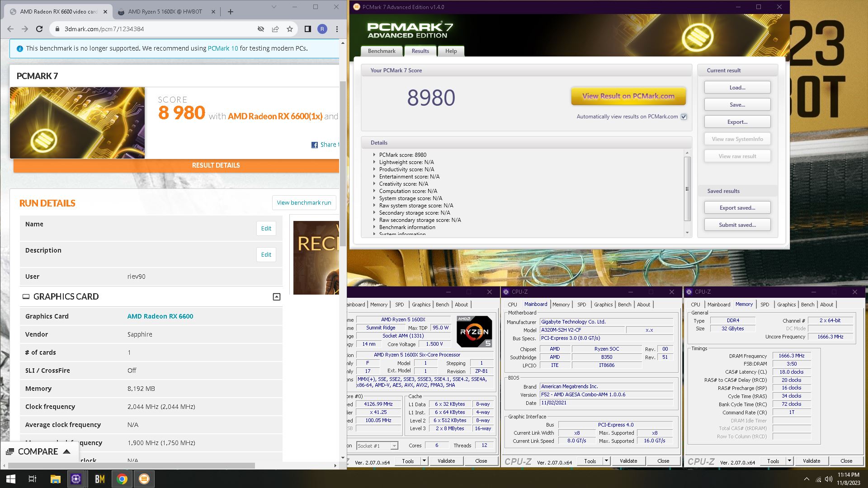Click the share page icon in address bar
This screenshot has width=868, height=488.
[x=275, y=29]
